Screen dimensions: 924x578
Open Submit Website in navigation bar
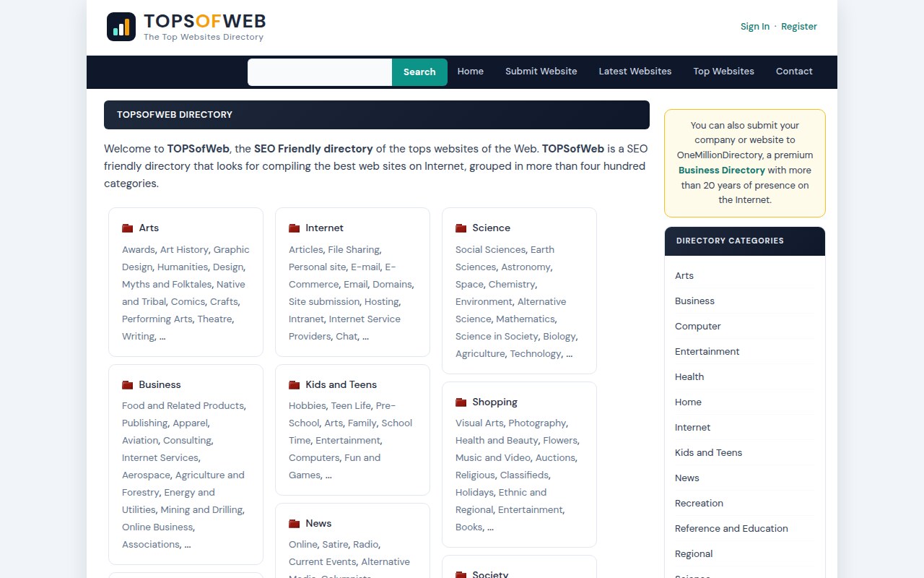[x=541, y=72]
